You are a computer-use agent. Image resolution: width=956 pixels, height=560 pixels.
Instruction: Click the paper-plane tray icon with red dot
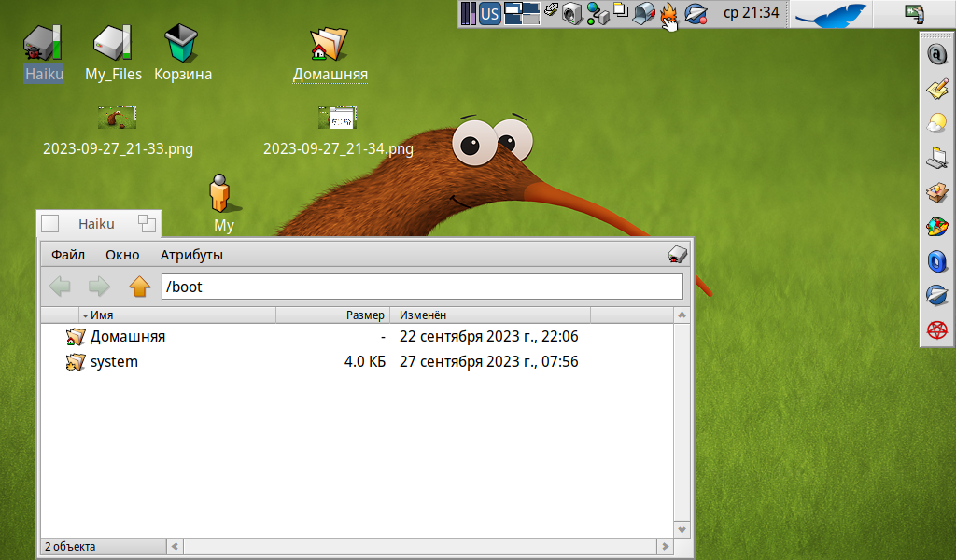coord(696,13)
